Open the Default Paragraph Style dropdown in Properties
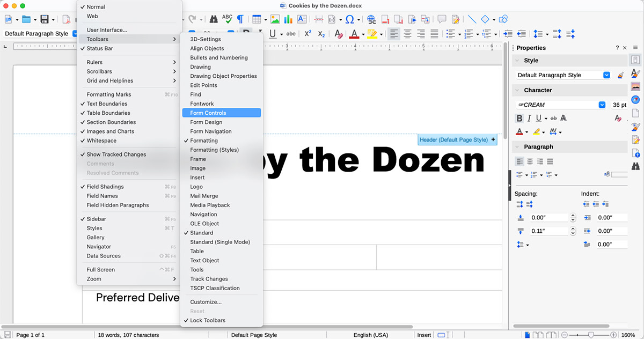644x339 pixels. 605,75
